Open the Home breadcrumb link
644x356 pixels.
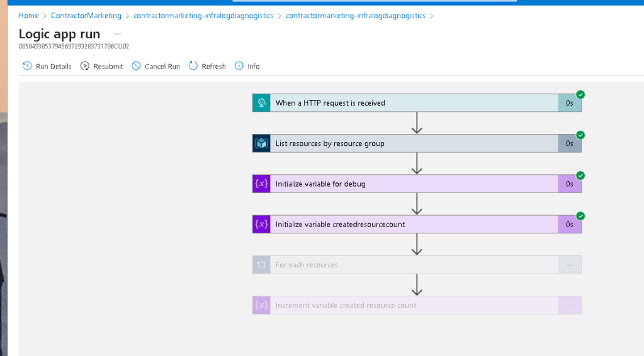[28, 16]
